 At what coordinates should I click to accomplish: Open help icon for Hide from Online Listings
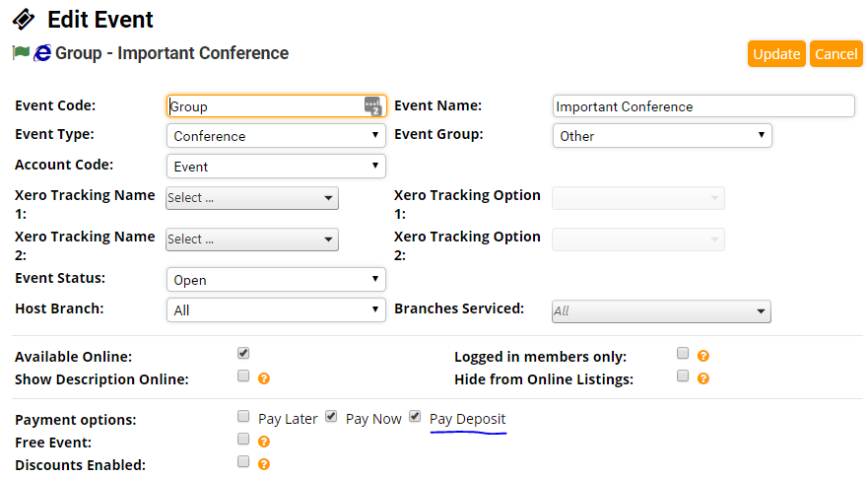tap(703, 377)
